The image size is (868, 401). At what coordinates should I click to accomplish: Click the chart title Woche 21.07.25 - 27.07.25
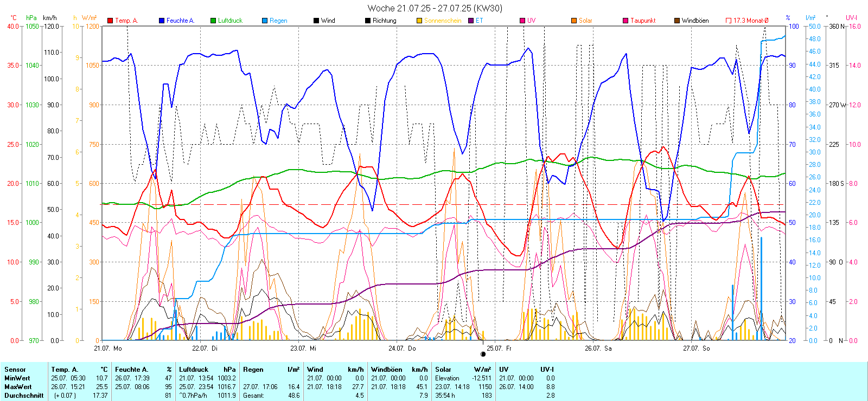435,8
